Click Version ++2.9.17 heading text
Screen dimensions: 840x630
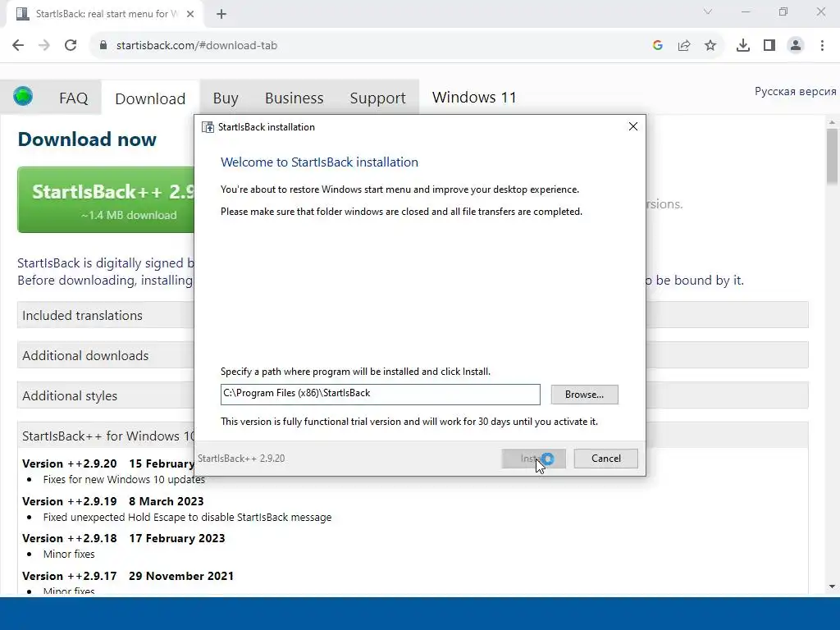tap(128, 576)
